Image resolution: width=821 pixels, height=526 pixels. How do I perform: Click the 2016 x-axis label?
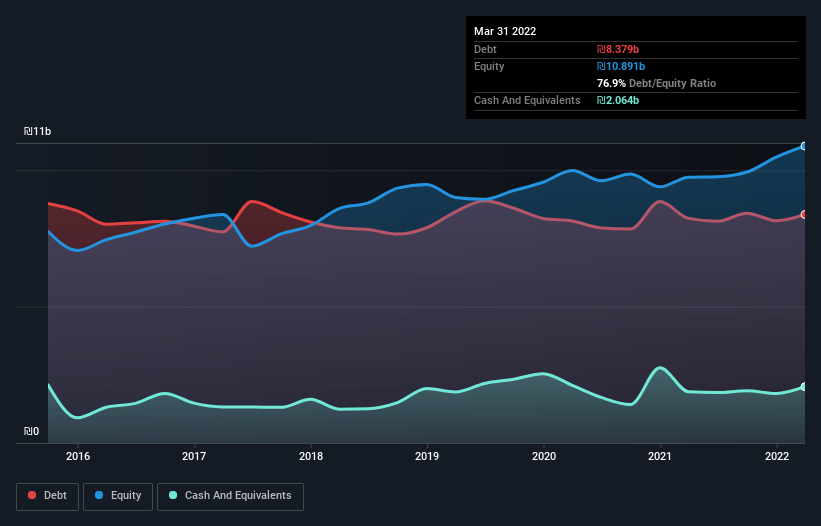pos(78,456)
